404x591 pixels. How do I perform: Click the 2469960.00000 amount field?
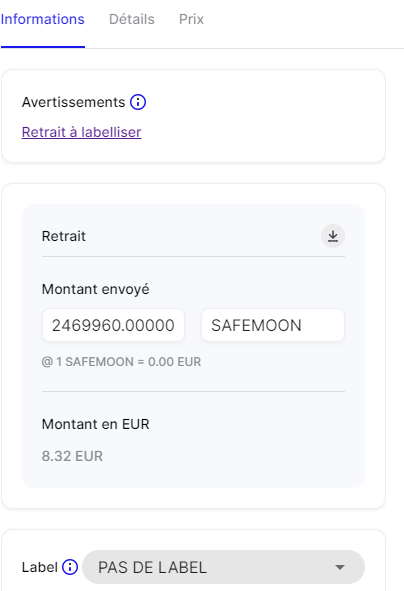[x=113, y=325]
